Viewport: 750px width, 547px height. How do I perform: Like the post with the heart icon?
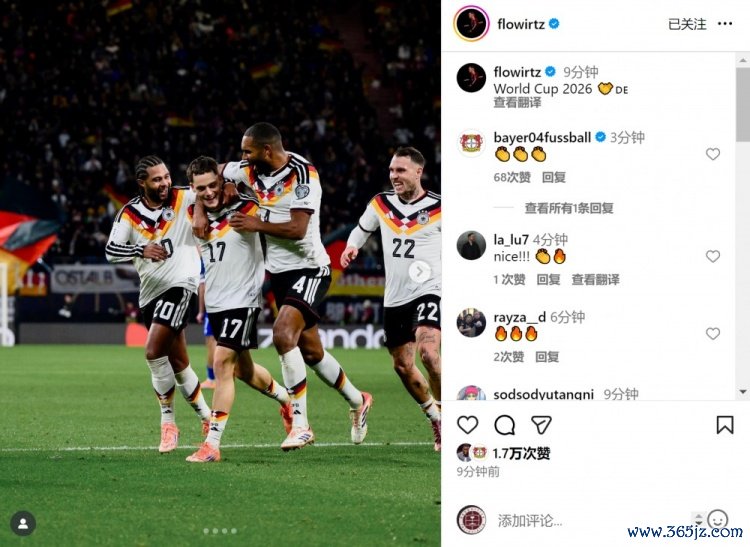tap(467, 425)
